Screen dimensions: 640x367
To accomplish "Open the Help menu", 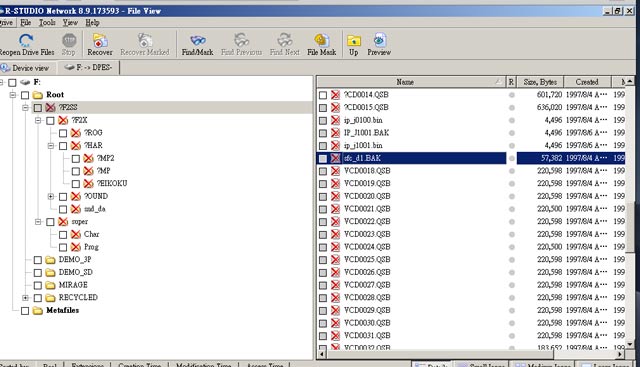I will 92,22.
